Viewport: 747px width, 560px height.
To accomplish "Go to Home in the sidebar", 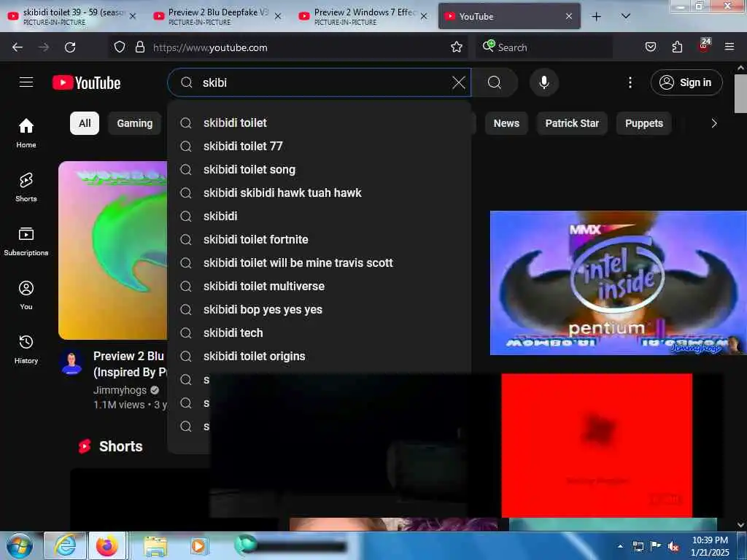I will pyautogui.click(x=26, y=133).
